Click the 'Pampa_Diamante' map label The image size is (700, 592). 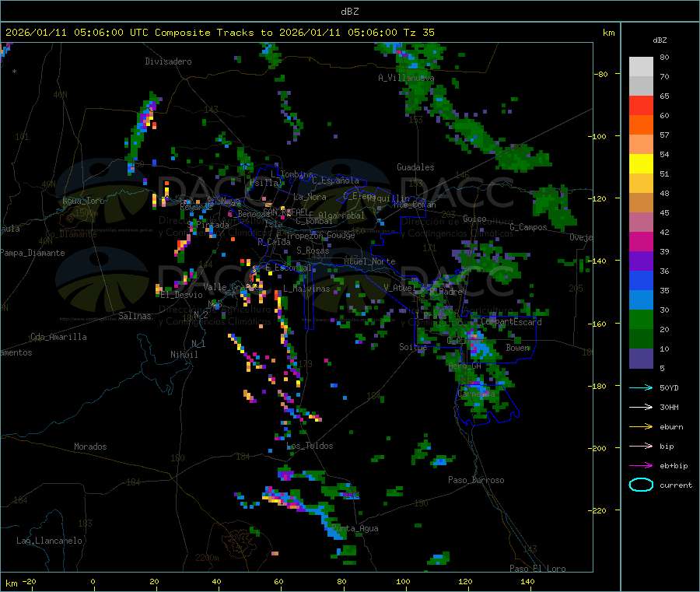[33, 253]
